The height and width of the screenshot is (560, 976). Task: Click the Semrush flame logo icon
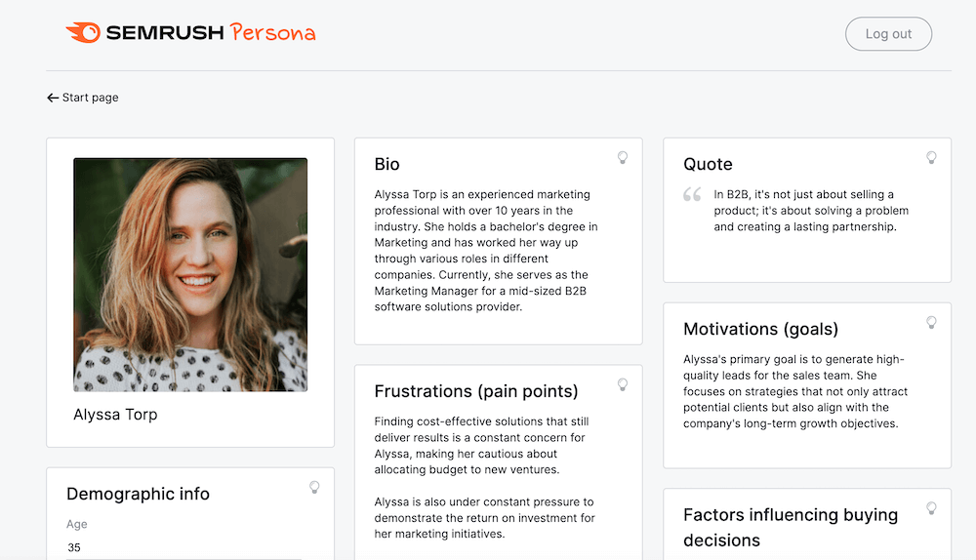tap(83, 33)
